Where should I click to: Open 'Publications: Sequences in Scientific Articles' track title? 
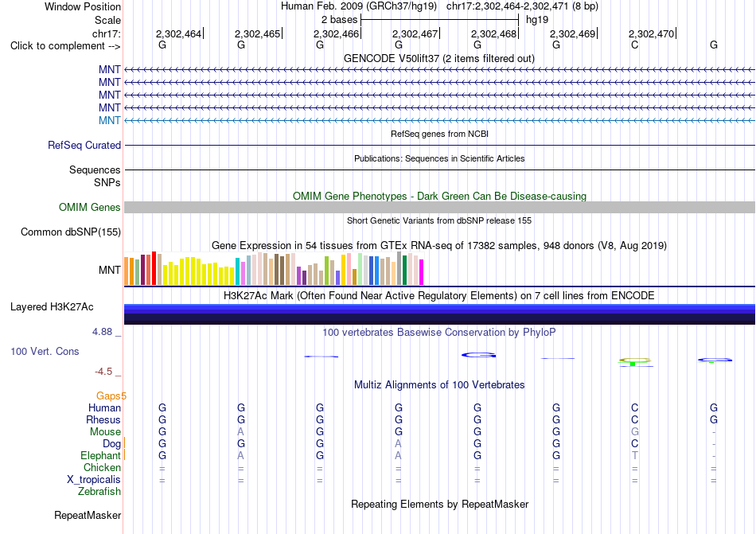[x=439, y=158]
